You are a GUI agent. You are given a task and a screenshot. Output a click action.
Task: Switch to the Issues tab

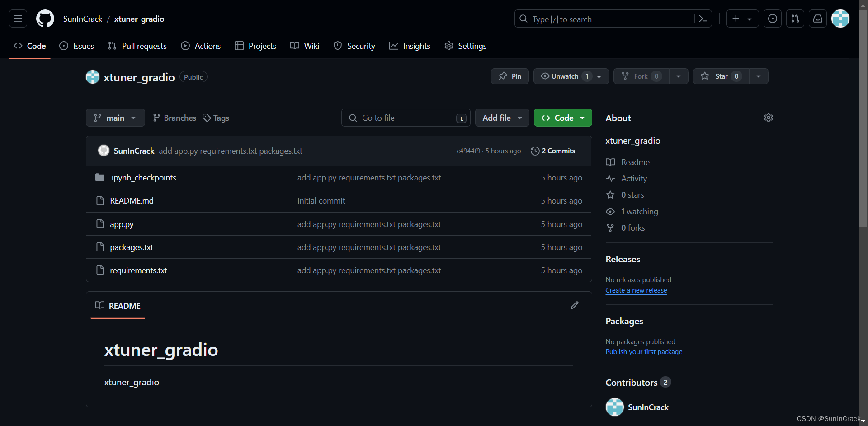pos(77,46)
